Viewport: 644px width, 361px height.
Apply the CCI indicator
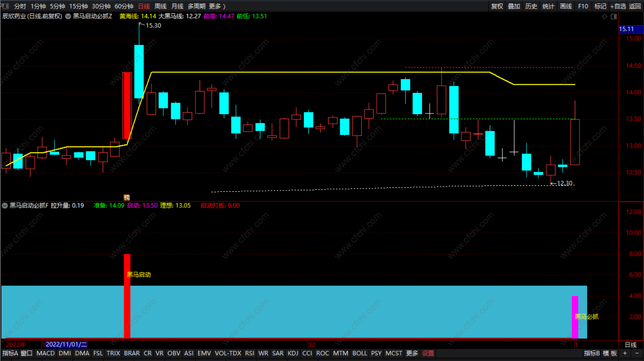[307, 353]
